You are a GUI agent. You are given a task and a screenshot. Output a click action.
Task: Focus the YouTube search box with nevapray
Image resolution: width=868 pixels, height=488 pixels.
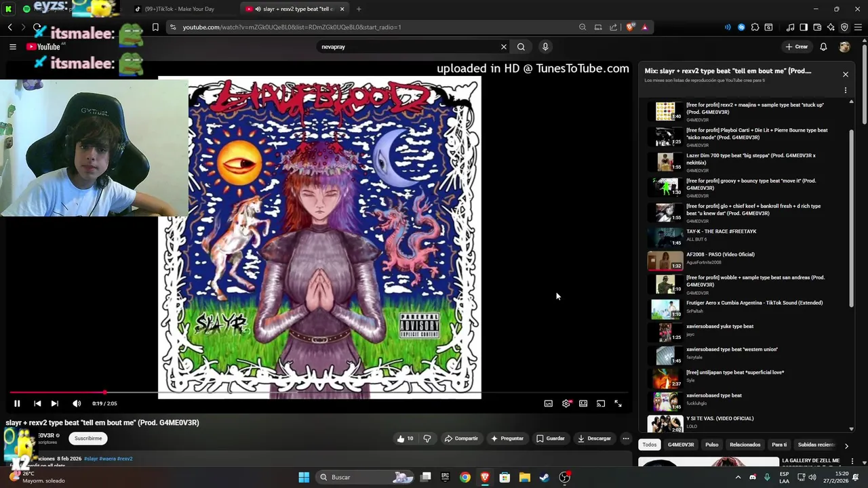[407, 47]
